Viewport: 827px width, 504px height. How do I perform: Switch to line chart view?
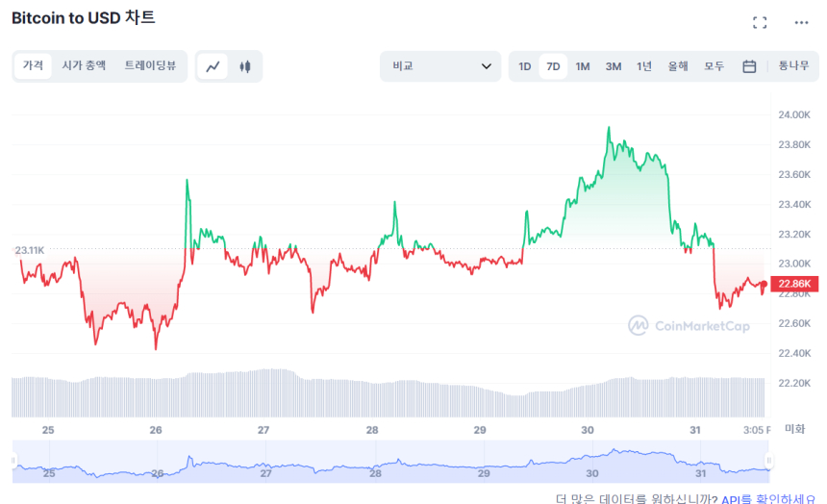pos(213,66)
